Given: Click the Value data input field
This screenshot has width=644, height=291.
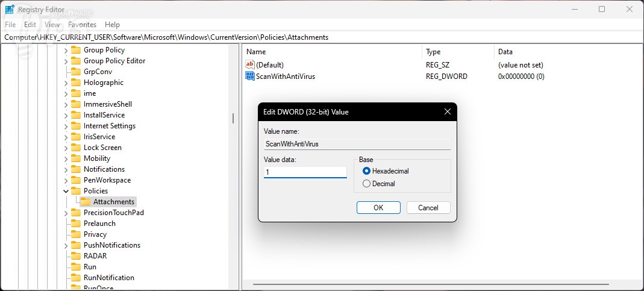Looking at the screenshot, I should (x=305, y=172).
